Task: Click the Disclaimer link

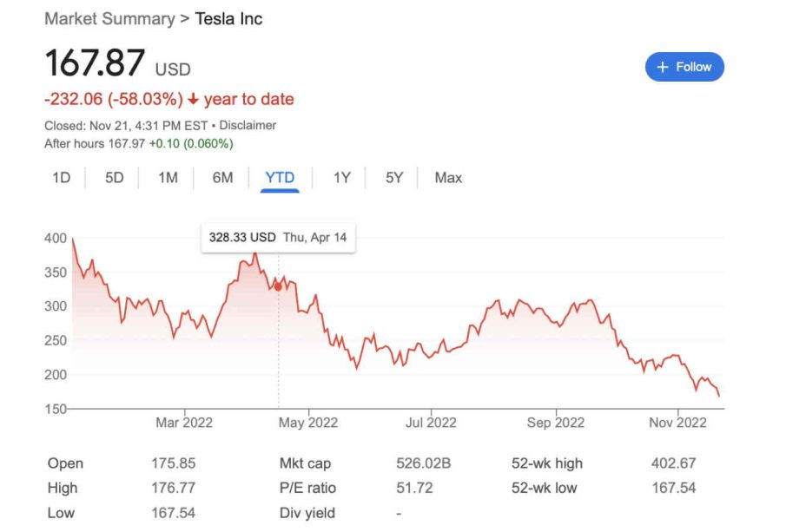Action: tap(248, 125)
